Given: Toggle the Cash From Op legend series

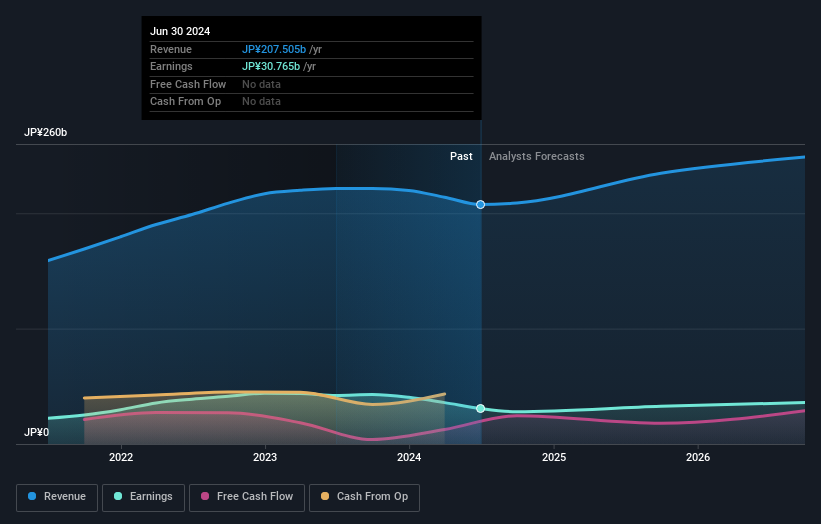Looking at the screenshot, I should tap(364, 497).
